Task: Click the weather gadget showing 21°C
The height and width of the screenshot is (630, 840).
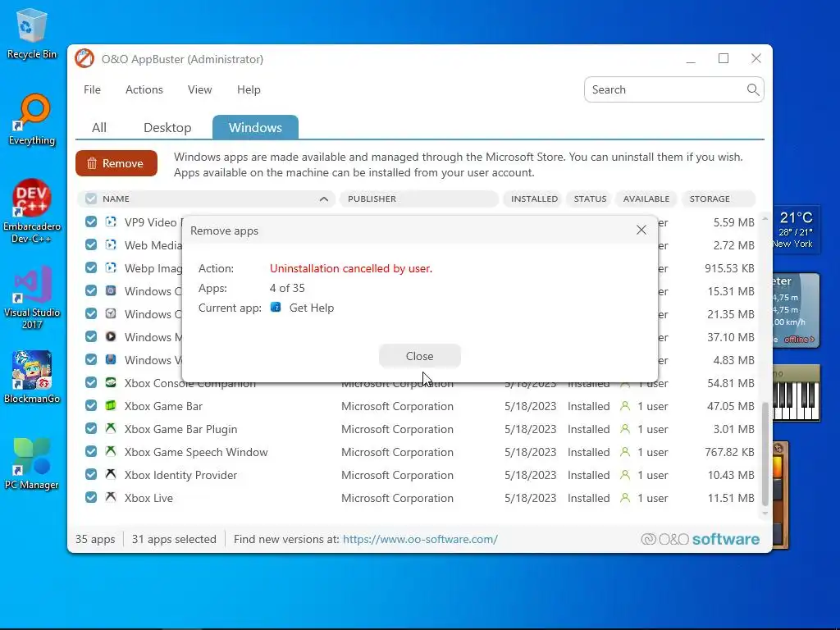Action: [x=796, y=230]
